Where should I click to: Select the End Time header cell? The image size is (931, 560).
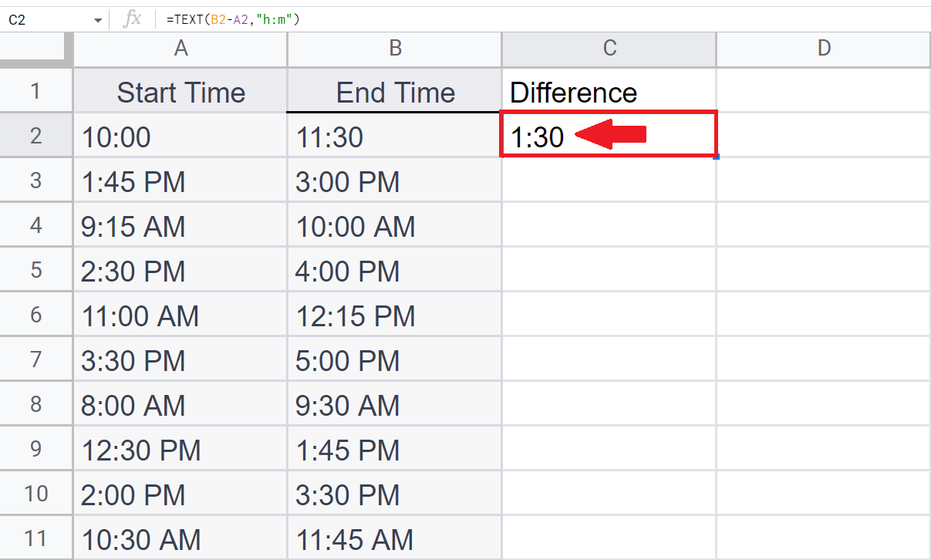click(394, 91)
